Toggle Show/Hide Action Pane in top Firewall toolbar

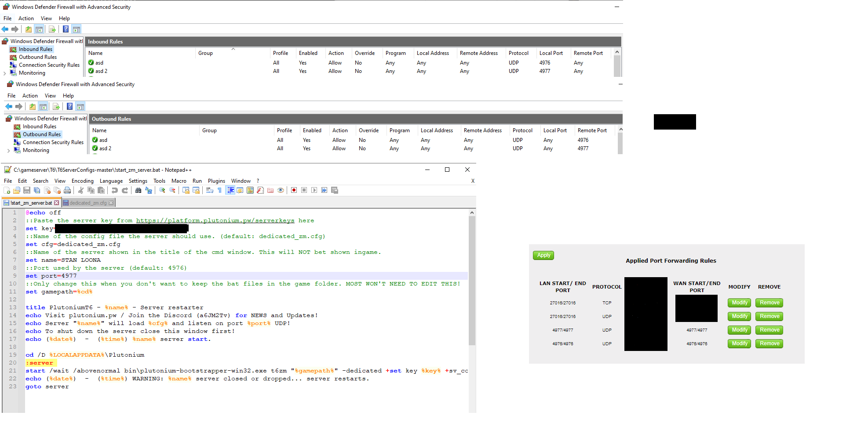click(x=77, y=29)
